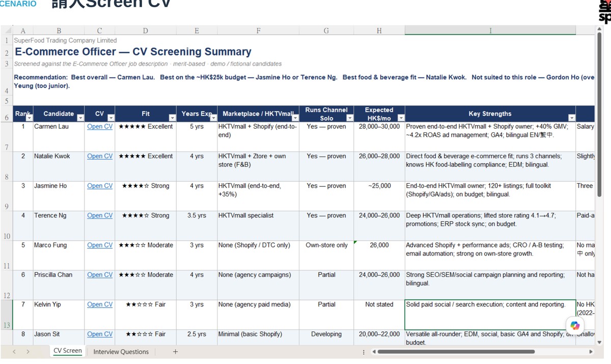Select the 'Developing' channel cell

(326, 338)
